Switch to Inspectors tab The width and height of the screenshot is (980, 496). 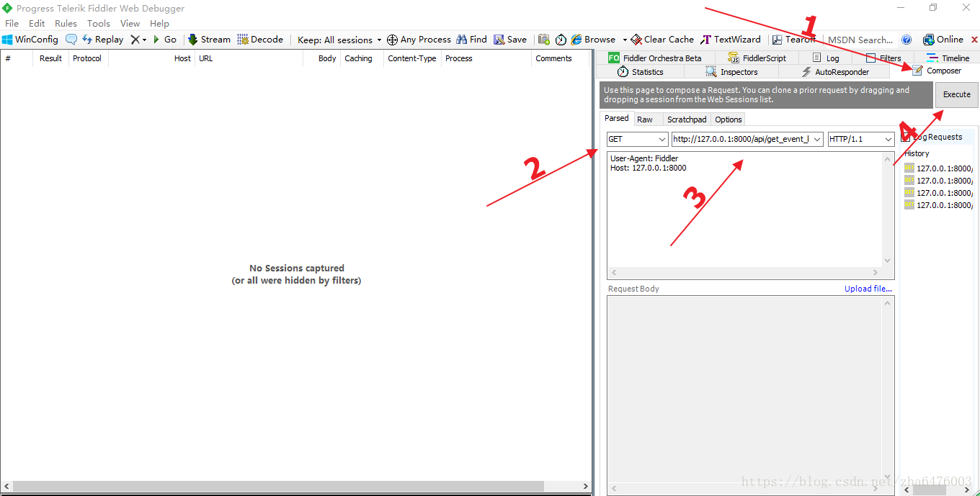coord(731,72)
